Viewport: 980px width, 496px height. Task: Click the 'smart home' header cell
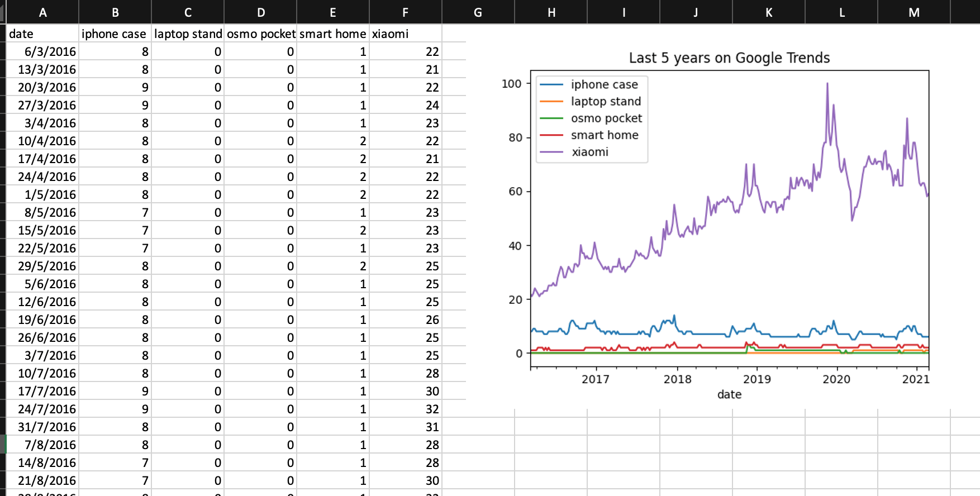(x=333, y=34)
